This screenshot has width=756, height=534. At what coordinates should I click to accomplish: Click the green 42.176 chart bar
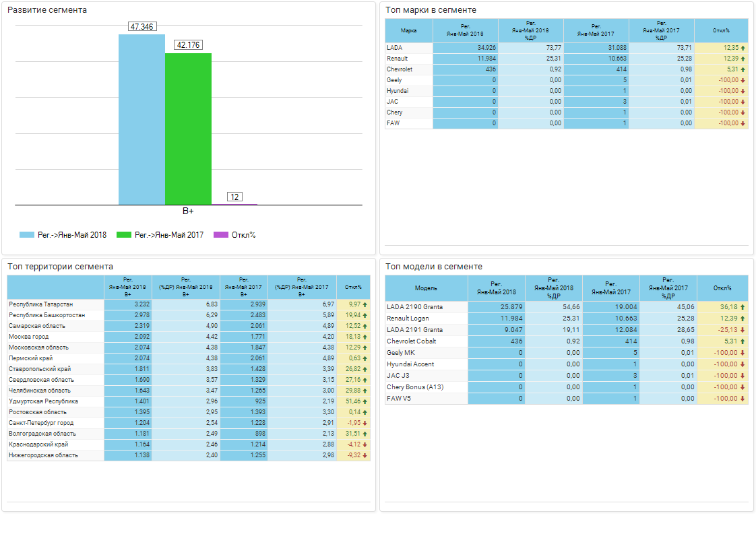[x=188, y=129]
